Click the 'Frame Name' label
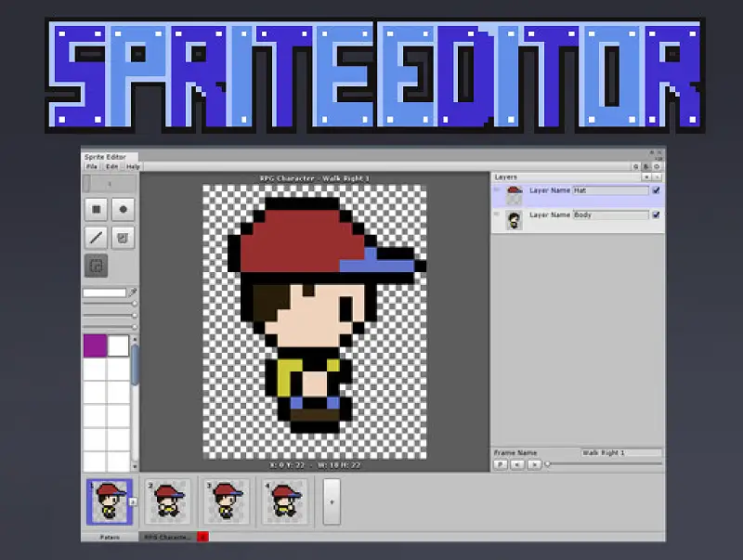The image size is (743, 560). click(x=515, y=452)
